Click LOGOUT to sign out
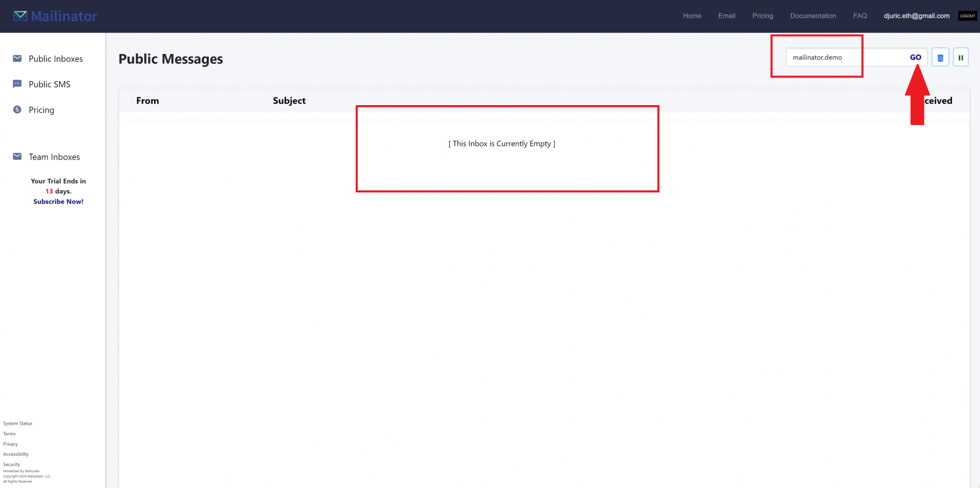The height and width of the screenshot is (488, 980). (x=967, y=15)
